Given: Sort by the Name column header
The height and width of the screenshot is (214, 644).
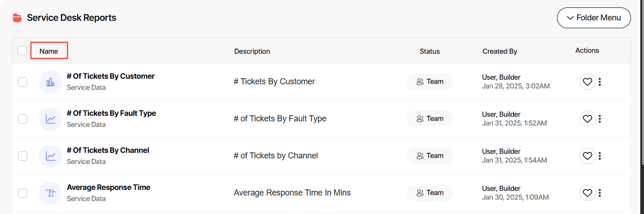Looking at the screenshot, I should [x=49, y=51].
